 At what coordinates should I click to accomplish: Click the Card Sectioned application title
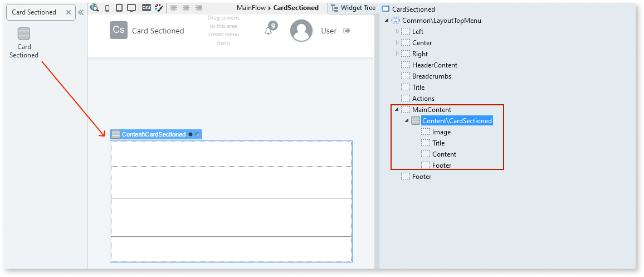[158, 31]
